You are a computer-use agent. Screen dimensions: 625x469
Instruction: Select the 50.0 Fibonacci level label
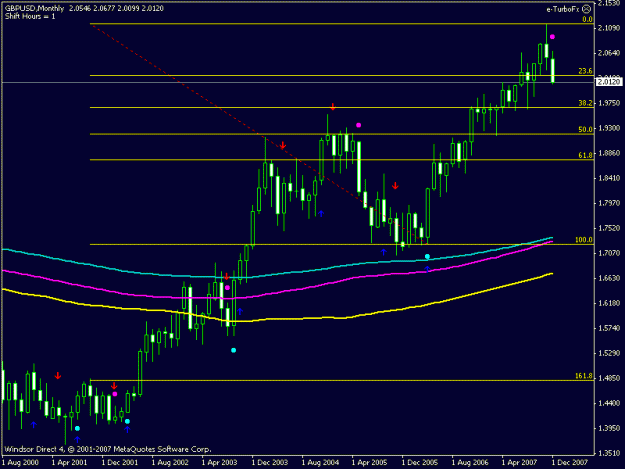[585, 130]
